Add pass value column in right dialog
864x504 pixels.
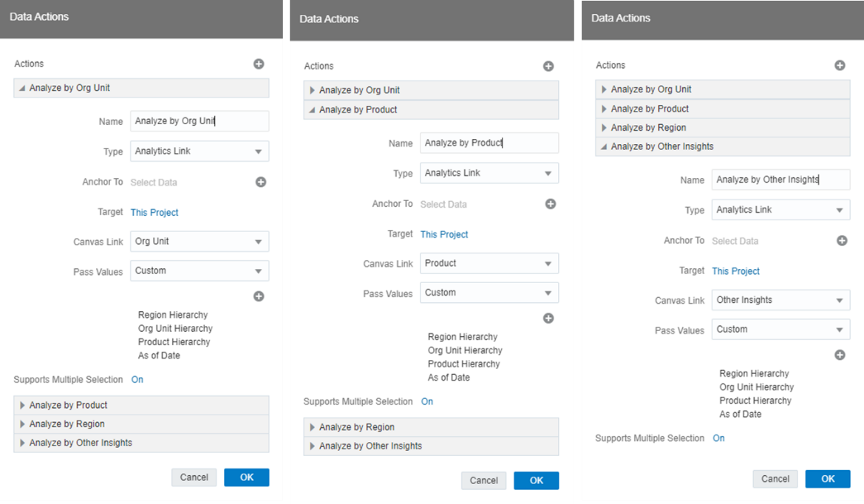(840, 355)
